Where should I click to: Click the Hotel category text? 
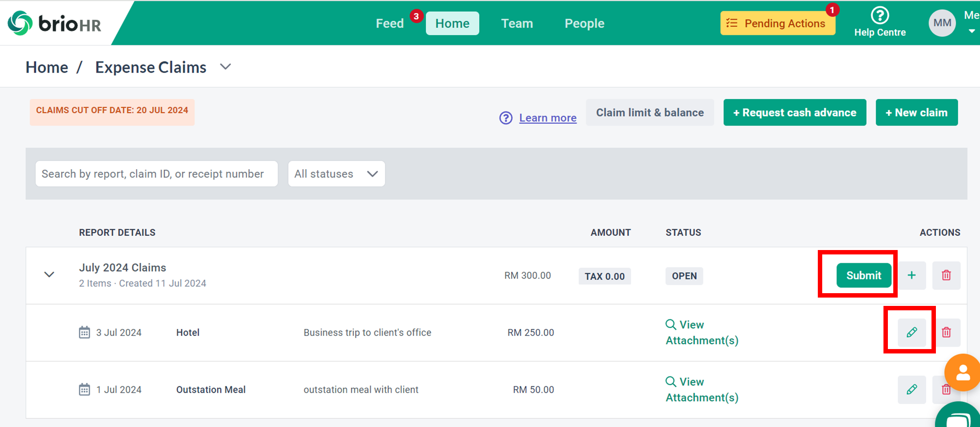pos(188,332)
